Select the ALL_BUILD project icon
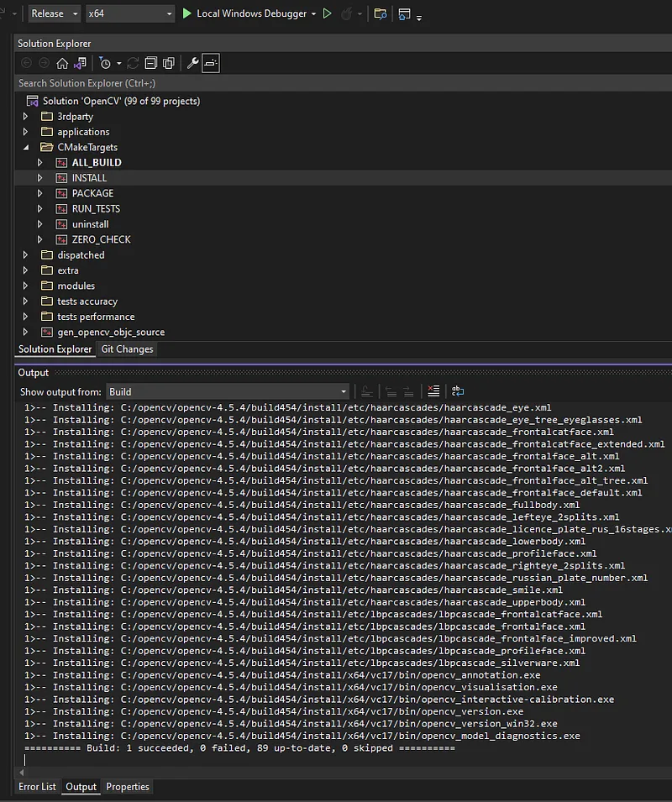 [61, 163]
